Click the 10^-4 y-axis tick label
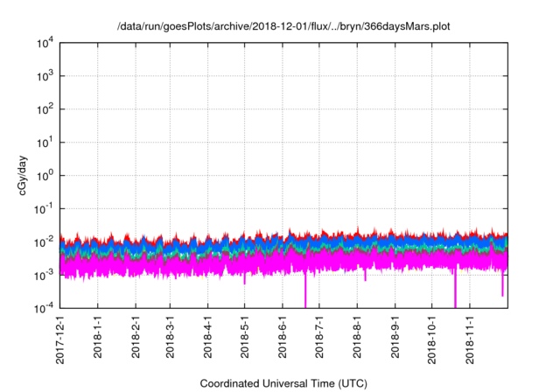The height and width of the screenshot is (392, 560). (44, 308)
